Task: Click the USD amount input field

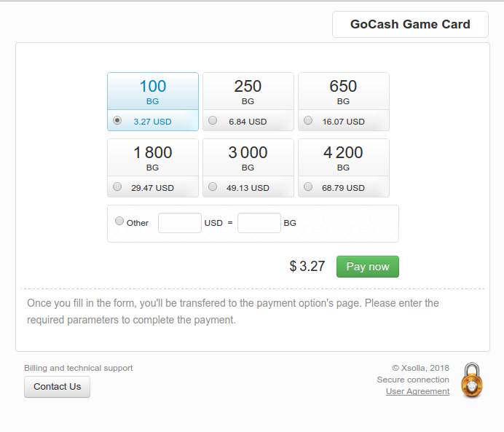Action: 180,223
